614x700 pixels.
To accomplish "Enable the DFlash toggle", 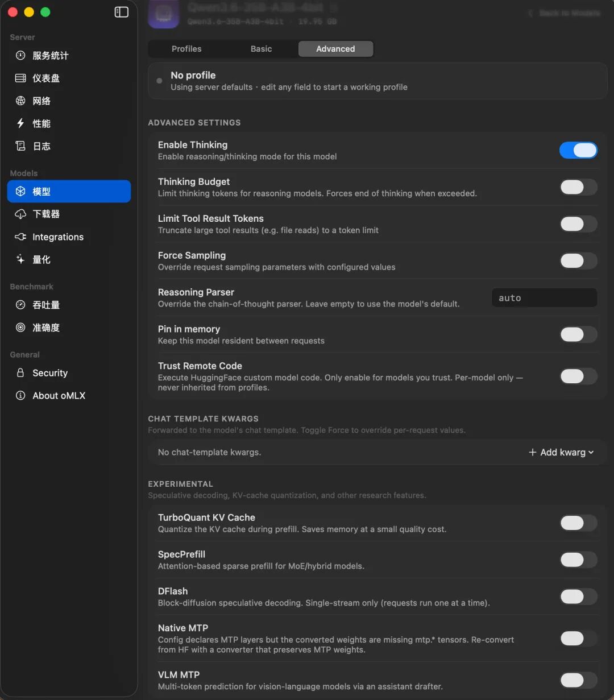I will (x=578, y=597).
